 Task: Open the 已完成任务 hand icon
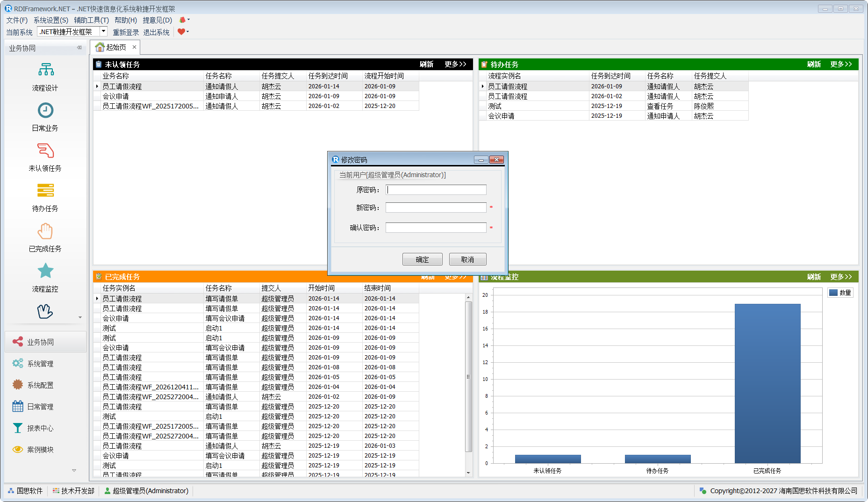point(45,231)
